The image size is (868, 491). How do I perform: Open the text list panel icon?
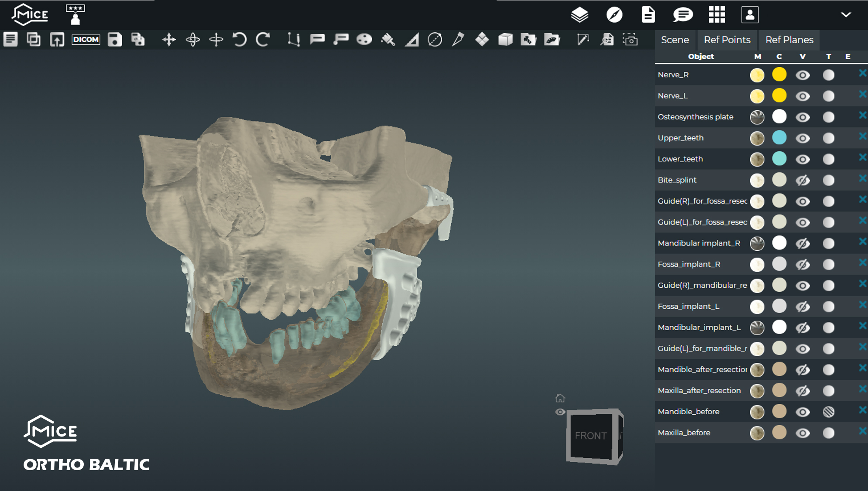10,40
